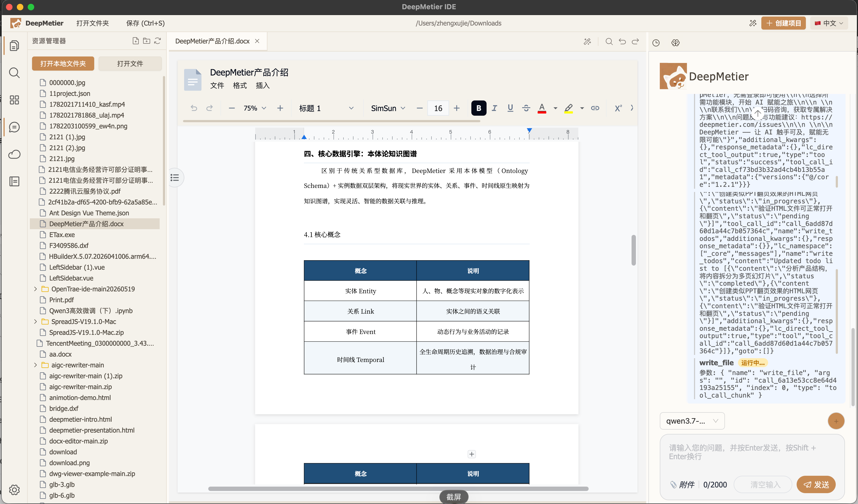Open the search icon in left sidebar
The height and width of the screenshot is (504, 858).
point(14,73)
